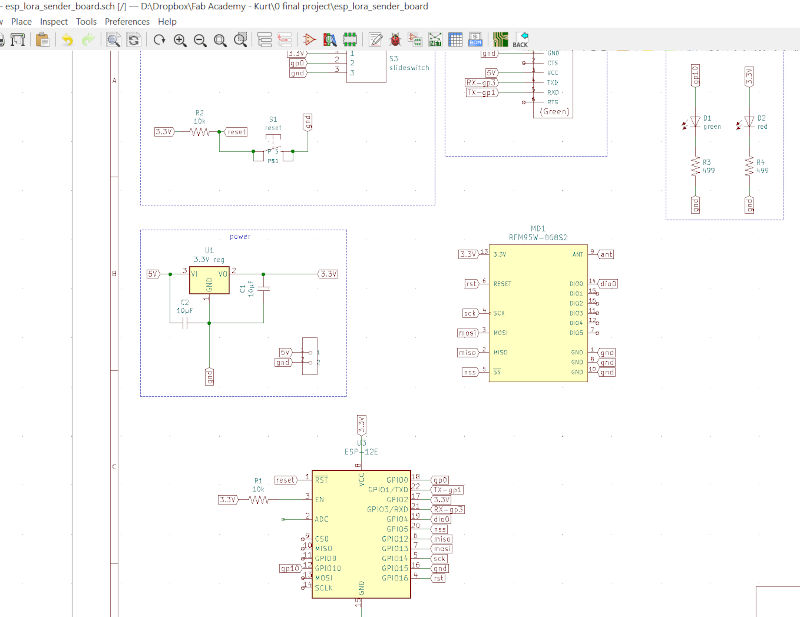Screen dimensions: 800x617
Task: Click the 'reset' label at ESP RST pin
Action: pos(285,480)
